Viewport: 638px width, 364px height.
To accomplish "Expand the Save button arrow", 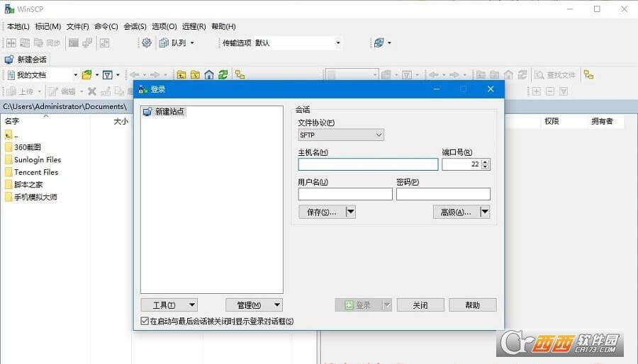I will (351, 212).
